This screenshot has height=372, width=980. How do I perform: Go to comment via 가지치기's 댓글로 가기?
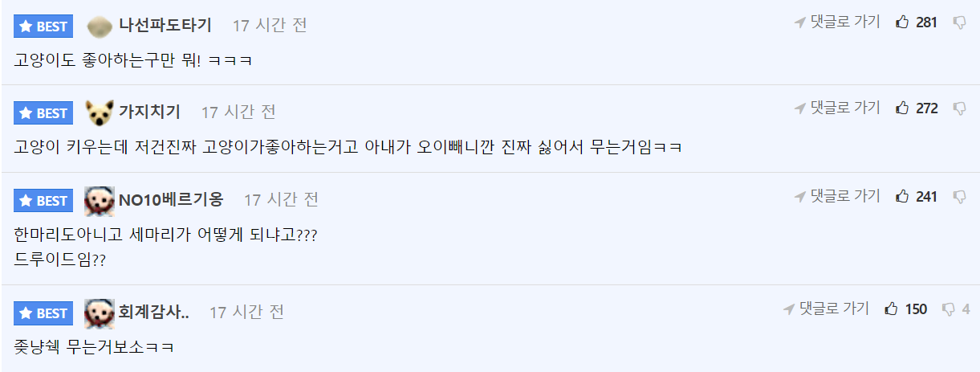point(837,108)
